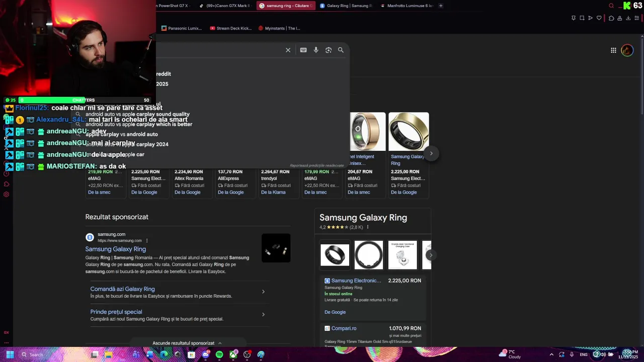The width and height of the screenshot is (644, 362).
Task: Expand the Comandă azi Galaxy Ring chevron
Action: pyautogui.click(x=263, y=292)
